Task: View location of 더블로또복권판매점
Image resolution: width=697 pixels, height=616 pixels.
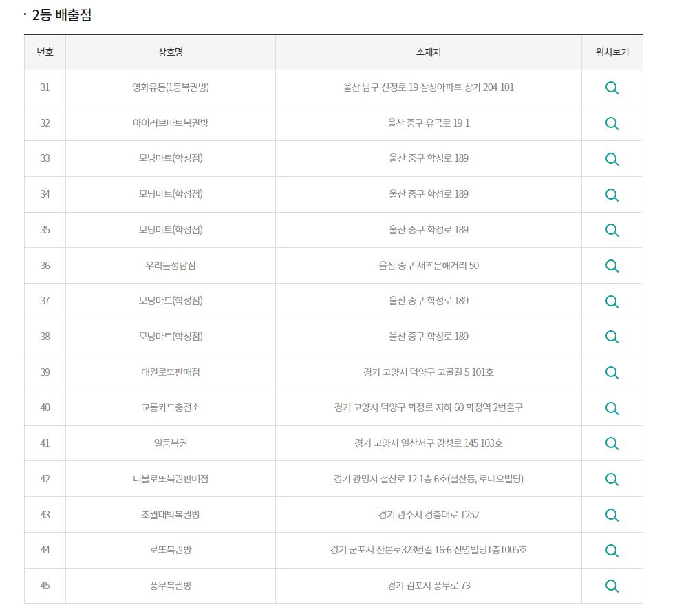Action: point(612,479)
